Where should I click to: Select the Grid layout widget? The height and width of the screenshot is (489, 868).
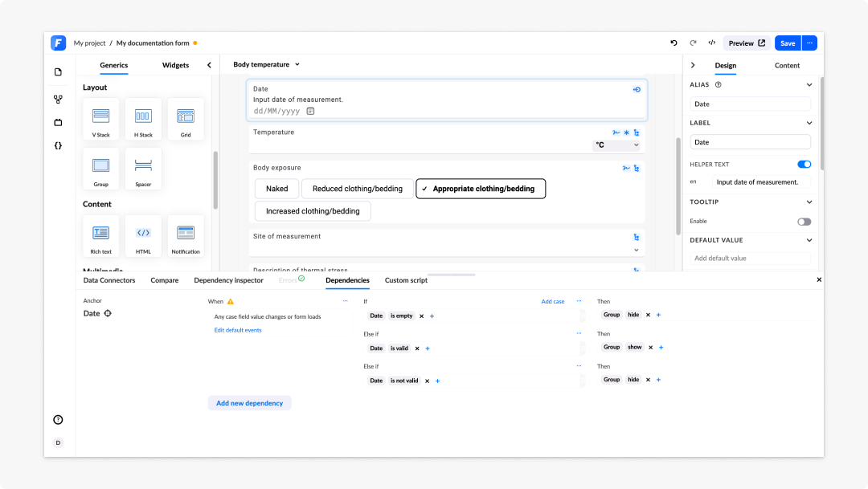tap(186, 119)
